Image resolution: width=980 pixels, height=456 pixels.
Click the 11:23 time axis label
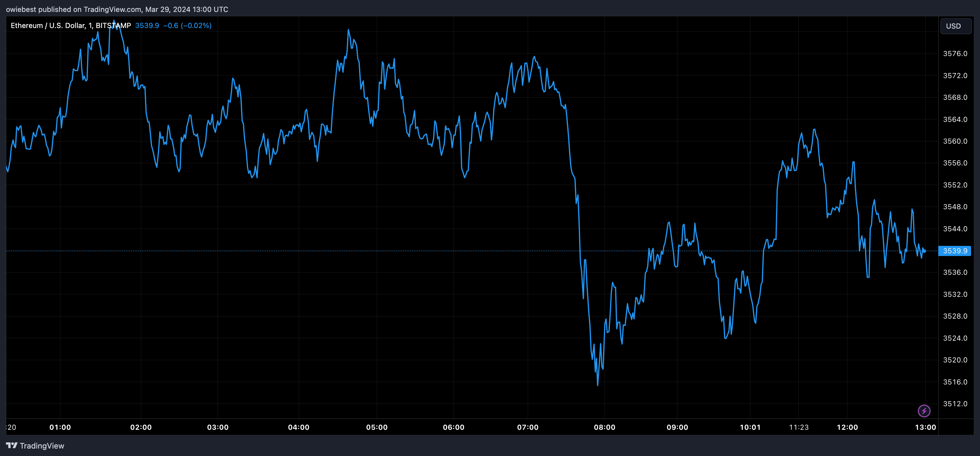[799, 427]
